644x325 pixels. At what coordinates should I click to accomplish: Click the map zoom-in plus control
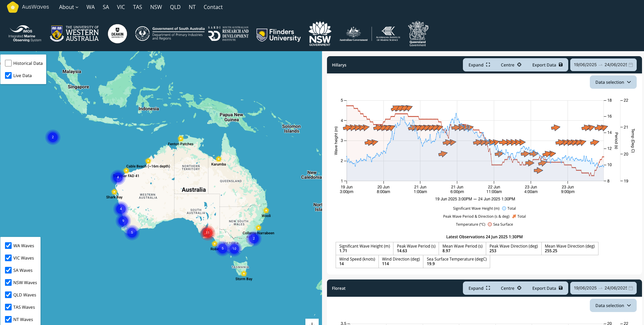click(311, 323)
